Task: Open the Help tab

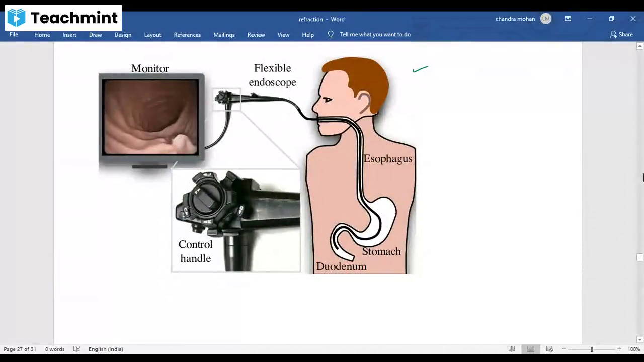Action: tap(308, 35)
